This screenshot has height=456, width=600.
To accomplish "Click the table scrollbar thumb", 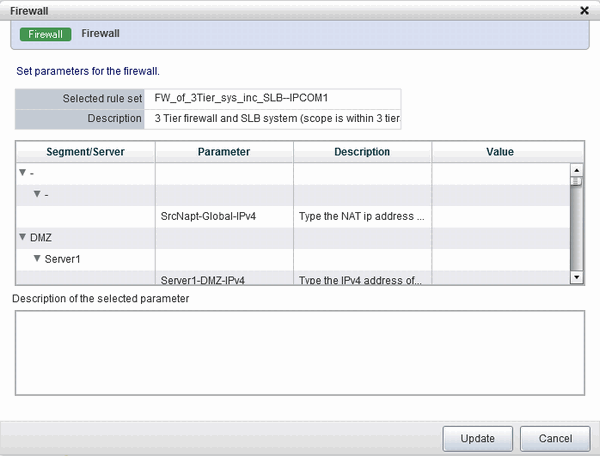I will [x=576, y=181].
